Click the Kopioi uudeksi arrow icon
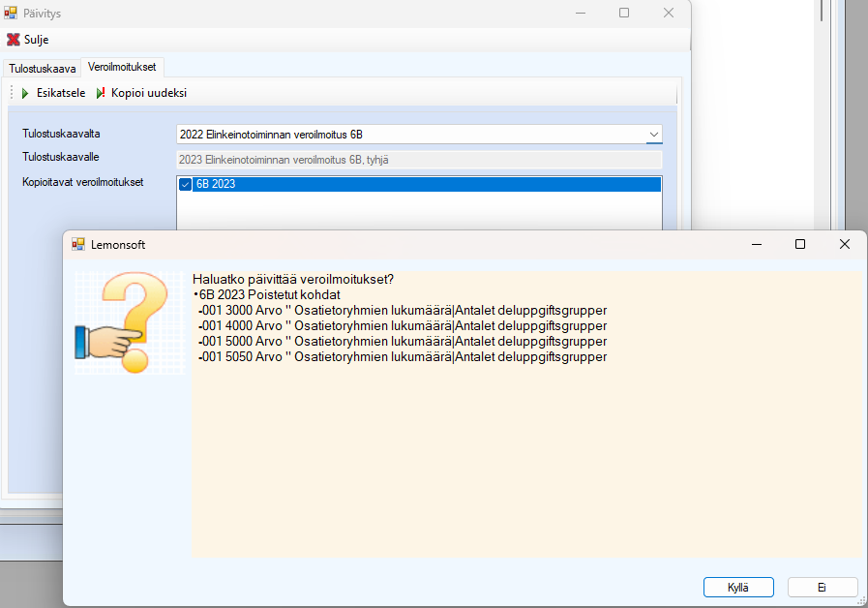This screenshot has width=868, height=608. [x=101, y=93]
